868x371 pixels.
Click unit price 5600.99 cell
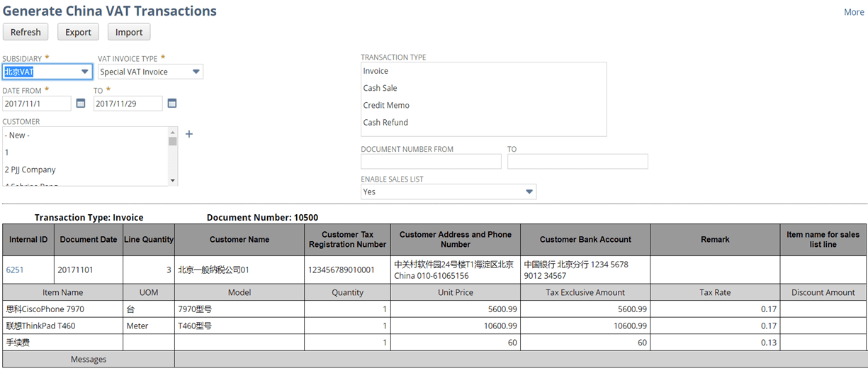point(456,309)
